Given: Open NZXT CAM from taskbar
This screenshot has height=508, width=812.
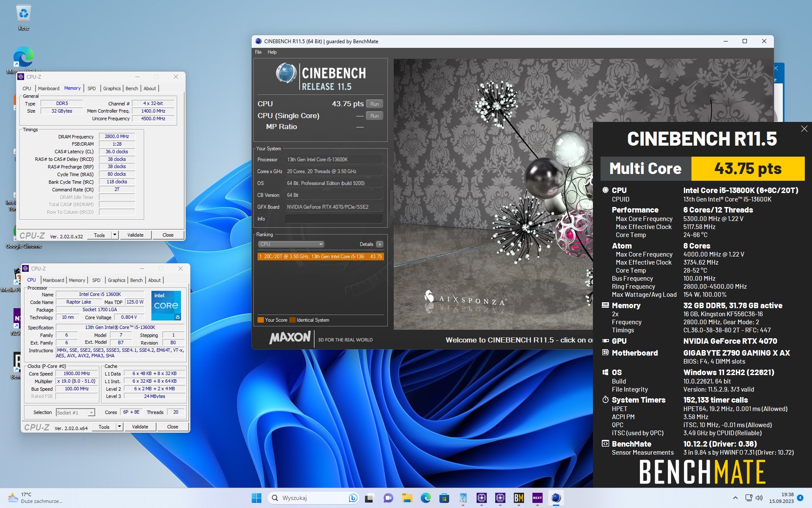Looking at the screenshot, I should tap(538, 498).
